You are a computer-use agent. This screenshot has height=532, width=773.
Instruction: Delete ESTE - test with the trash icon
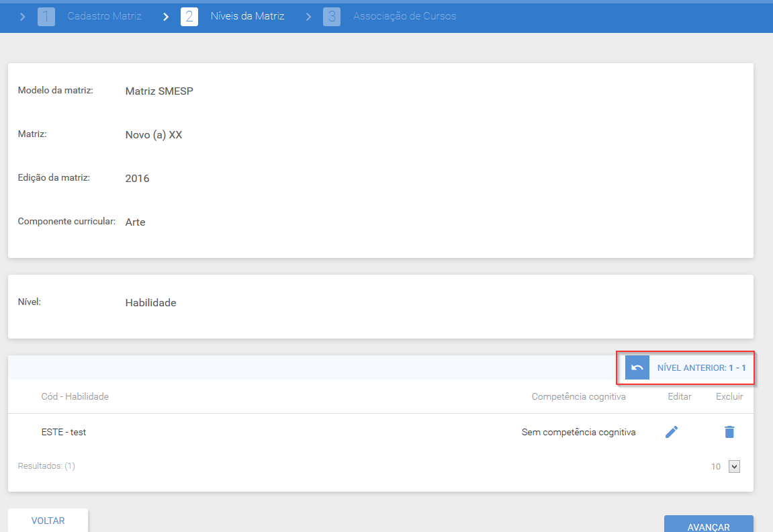point(729,432)
